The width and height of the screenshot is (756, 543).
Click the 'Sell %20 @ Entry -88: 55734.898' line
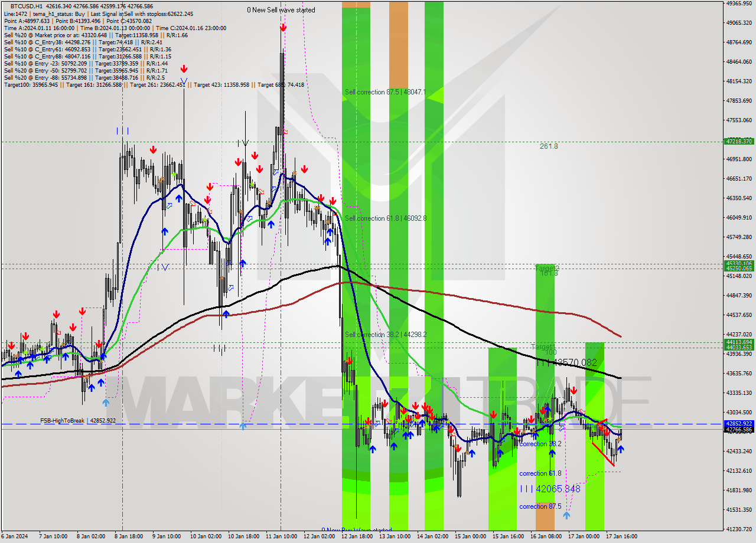click(84, 77)
